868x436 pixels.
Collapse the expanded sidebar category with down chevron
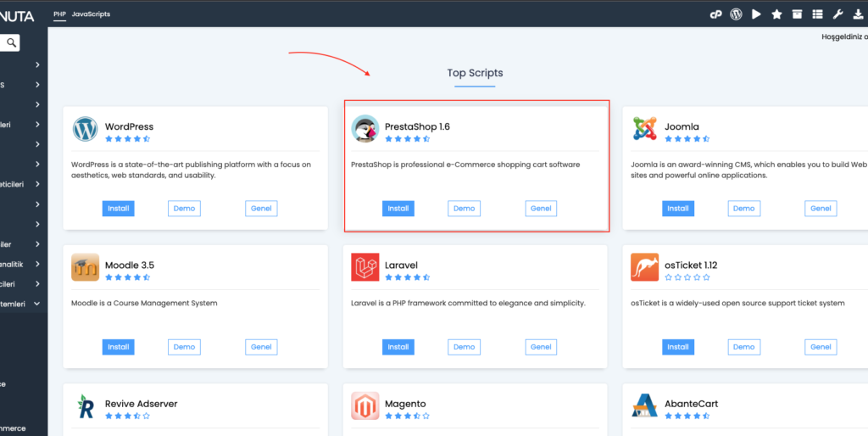point(37,304)
